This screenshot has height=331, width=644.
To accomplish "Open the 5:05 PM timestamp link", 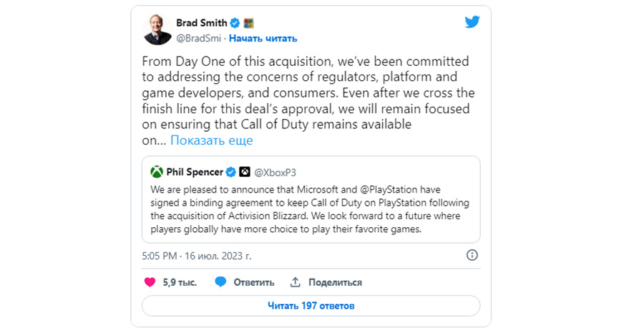I will [197, 255].
